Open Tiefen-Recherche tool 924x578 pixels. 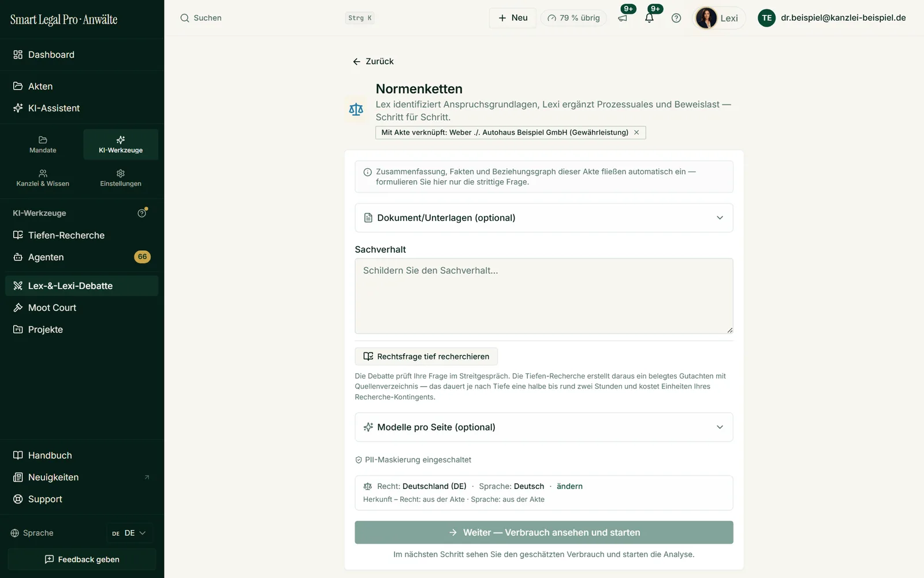[x=82, y=235]
